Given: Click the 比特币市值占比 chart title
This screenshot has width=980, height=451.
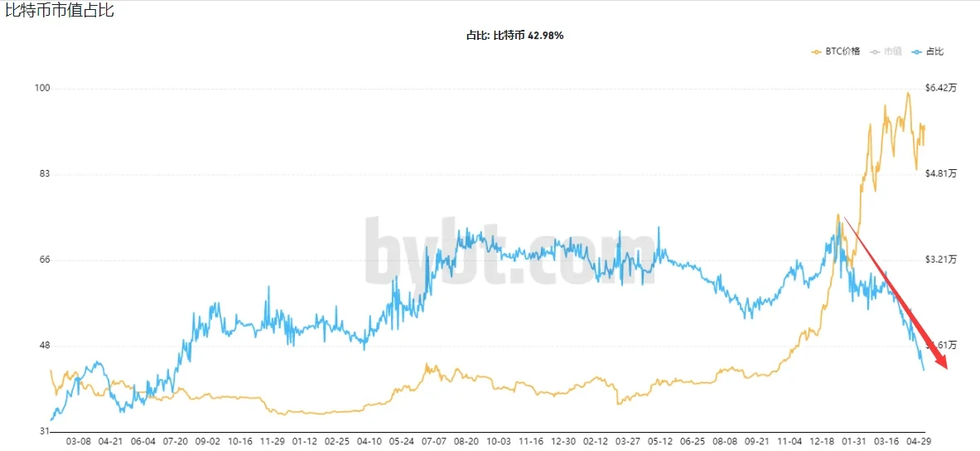Looking at the screenshot, I should (60, 11).
